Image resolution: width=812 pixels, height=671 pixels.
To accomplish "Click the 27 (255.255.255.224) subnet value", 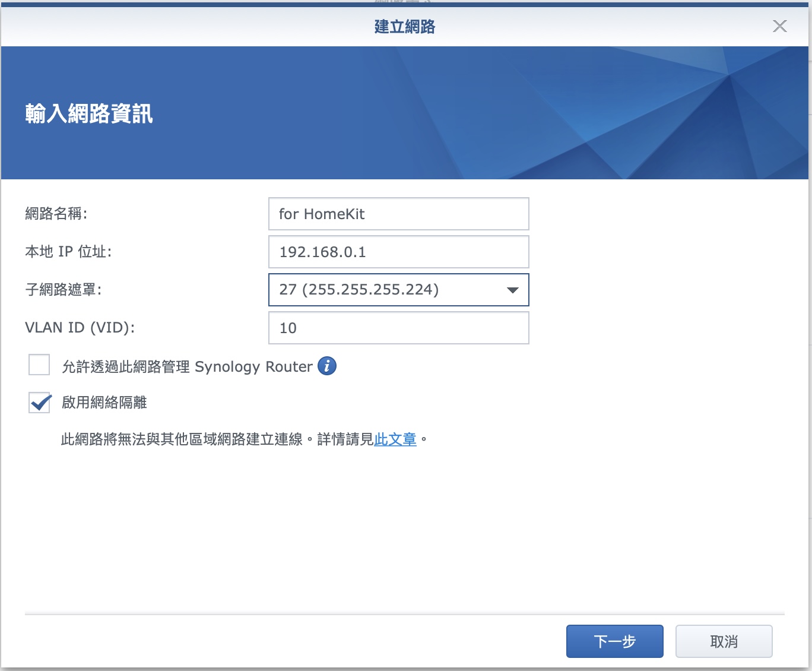I will click(x=359, y=290).
